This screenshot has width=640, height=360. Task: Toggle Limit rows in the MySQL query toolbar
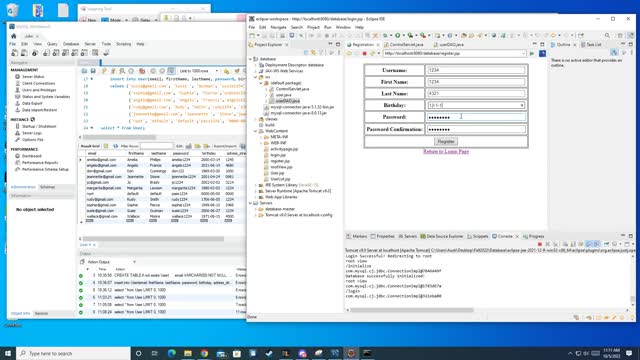[x=171, y=71]
